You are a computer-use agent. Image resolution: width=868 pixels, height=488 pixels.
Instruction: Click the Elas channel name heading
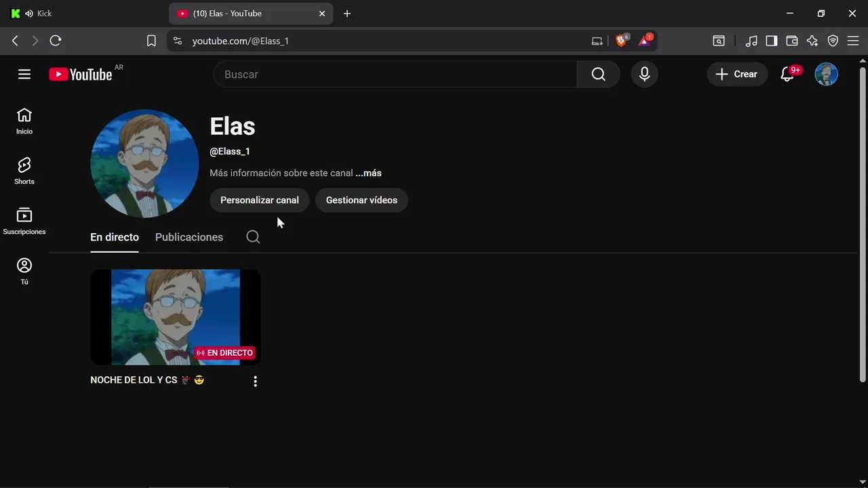(x=233, y=127)
